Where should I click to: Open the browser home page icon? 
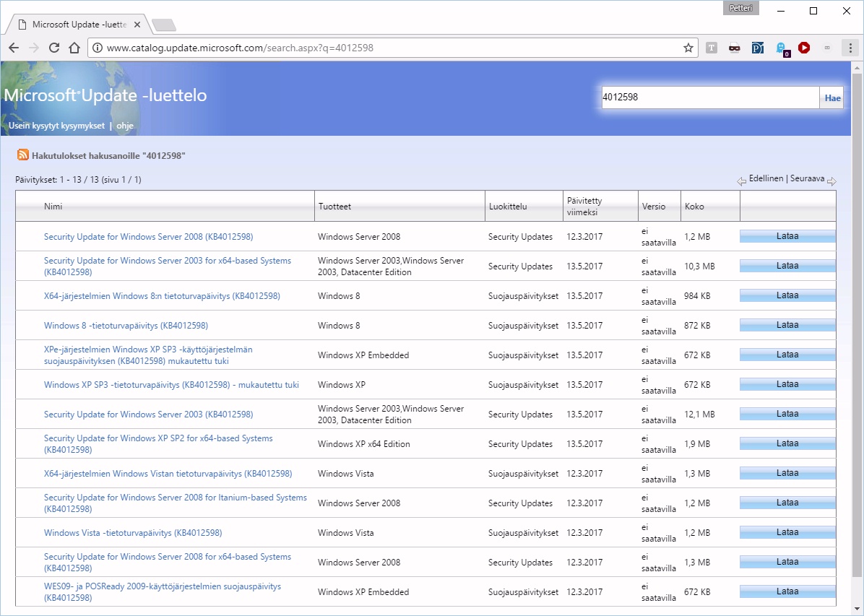pyautogui.click(x=74, y=48)
